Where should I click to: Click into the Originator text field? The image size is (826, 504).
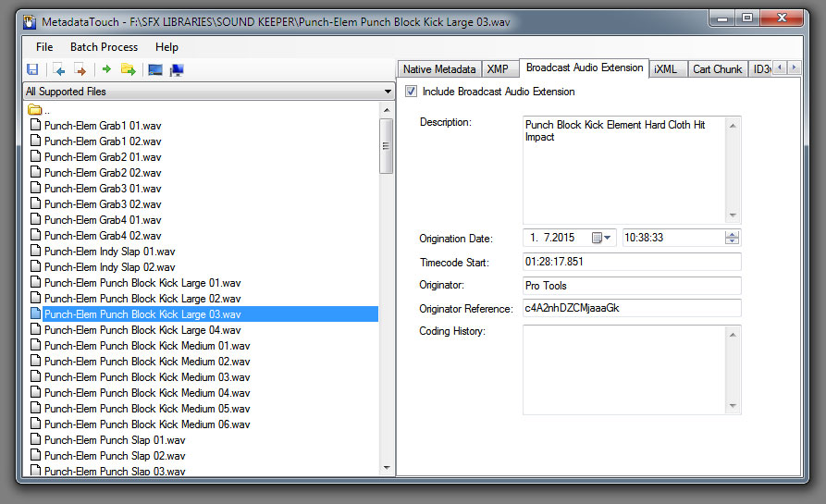632,286
